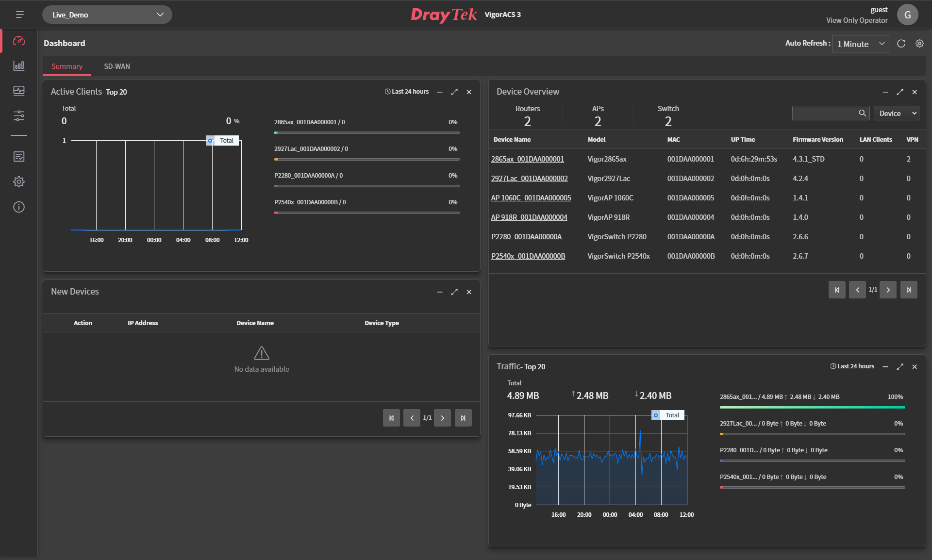Go to first page in New Devices

tap(391, 418)
